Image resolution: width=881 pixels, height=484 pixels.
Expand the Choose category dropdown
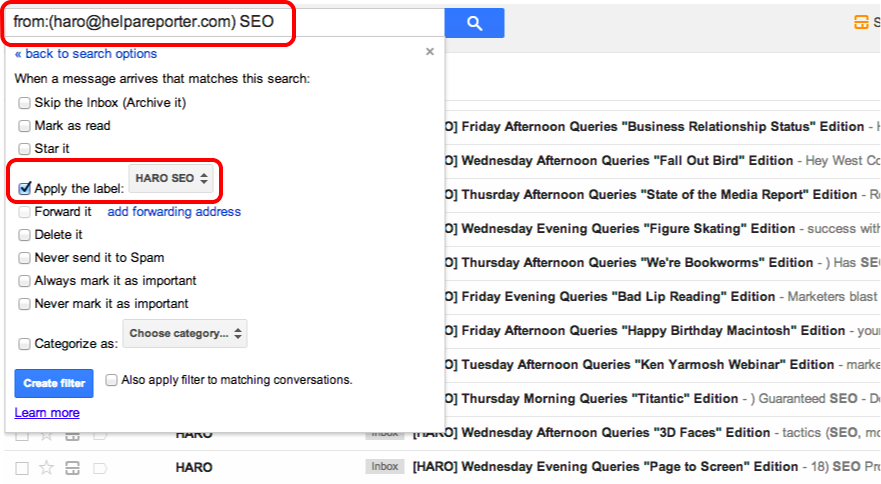185,333
